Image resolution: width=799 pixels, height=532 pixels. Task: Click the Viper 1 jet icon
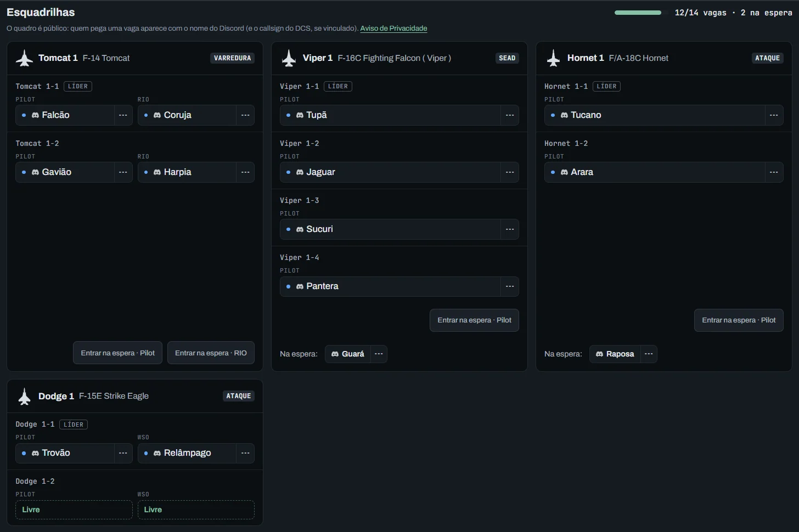click(289, 58)
